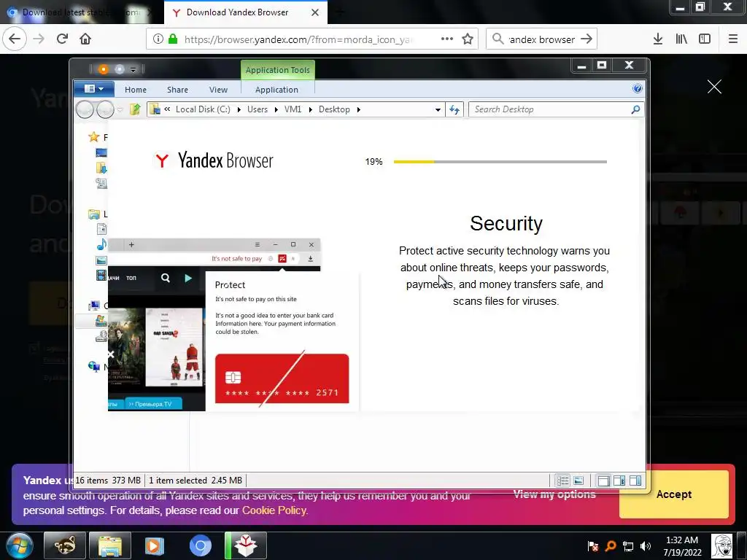Open Explorer help question mark icon
747x560 pixels.
click(x=637, y=88)
